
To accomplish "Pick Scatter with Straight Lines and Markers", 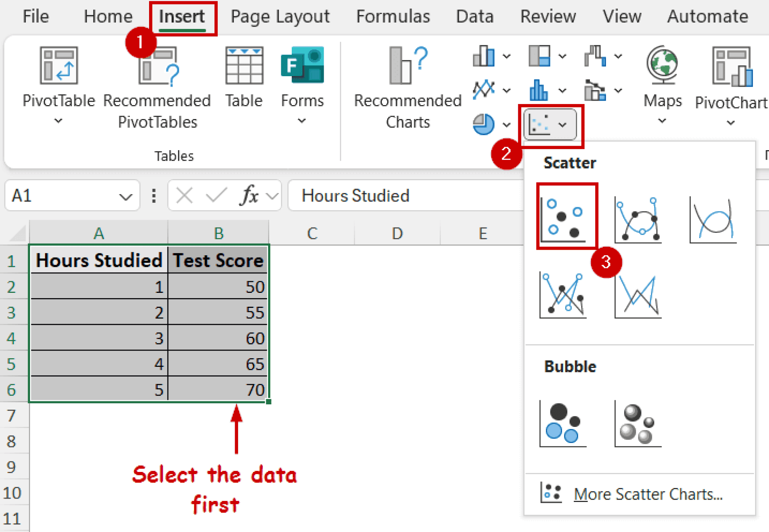I will (x=563, y=295).
